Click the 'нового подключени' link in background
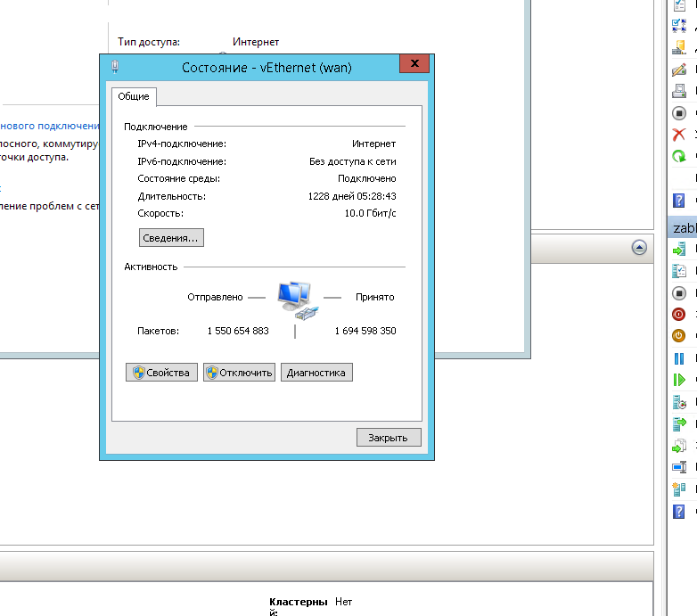Screen dimensions: 697x616 point(50,126)
